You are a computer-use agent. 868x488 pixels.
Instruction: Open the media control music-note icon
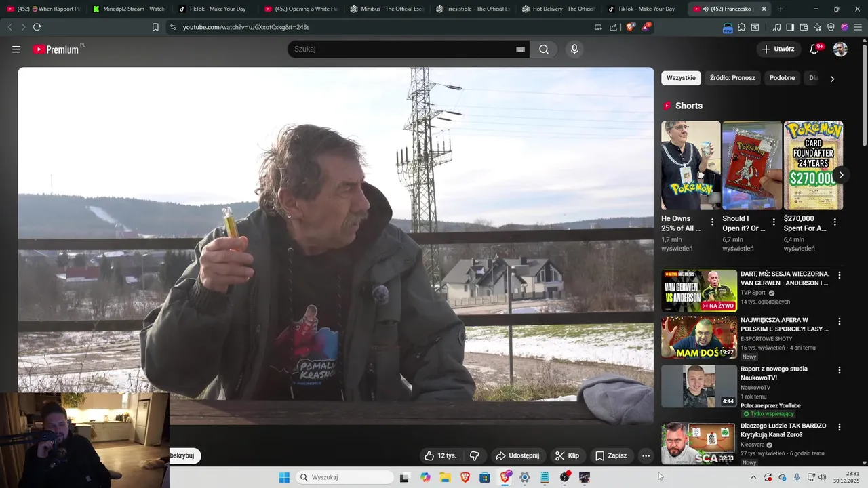tap(776, 27)
